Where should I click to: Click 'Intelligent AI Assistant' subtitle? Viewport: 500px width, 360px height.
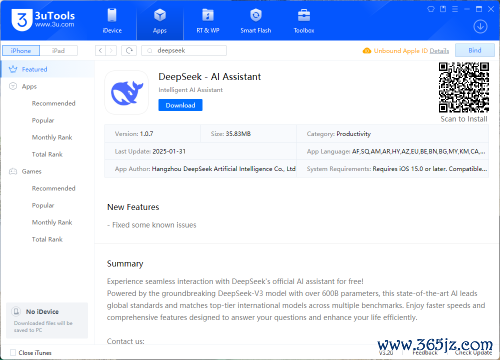coord(190,90)
